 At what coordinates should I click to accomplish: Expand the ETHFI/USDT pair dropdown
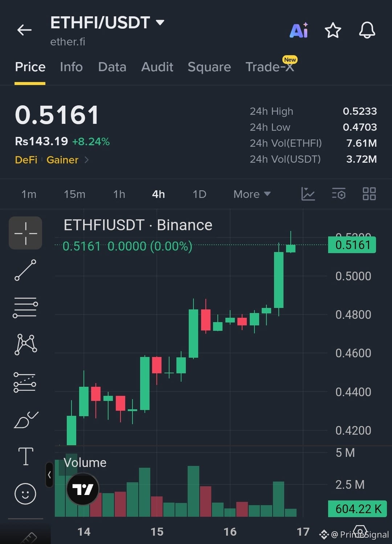[160, 23]
